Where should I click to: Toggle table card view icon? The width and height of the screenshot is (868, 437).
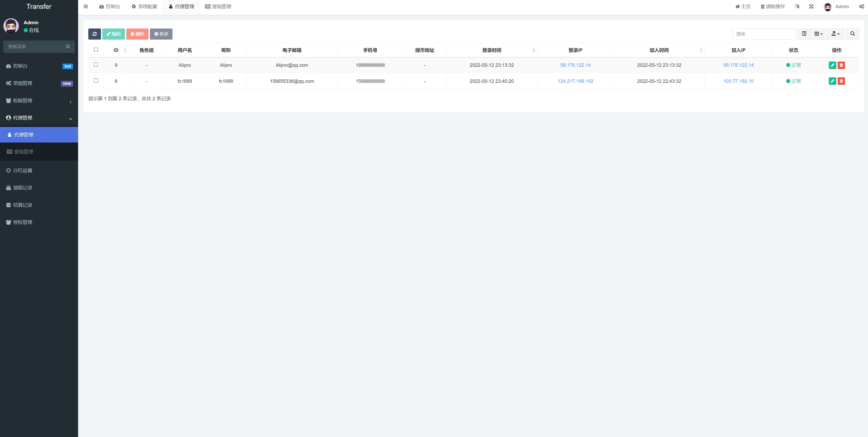pos(804,34)
